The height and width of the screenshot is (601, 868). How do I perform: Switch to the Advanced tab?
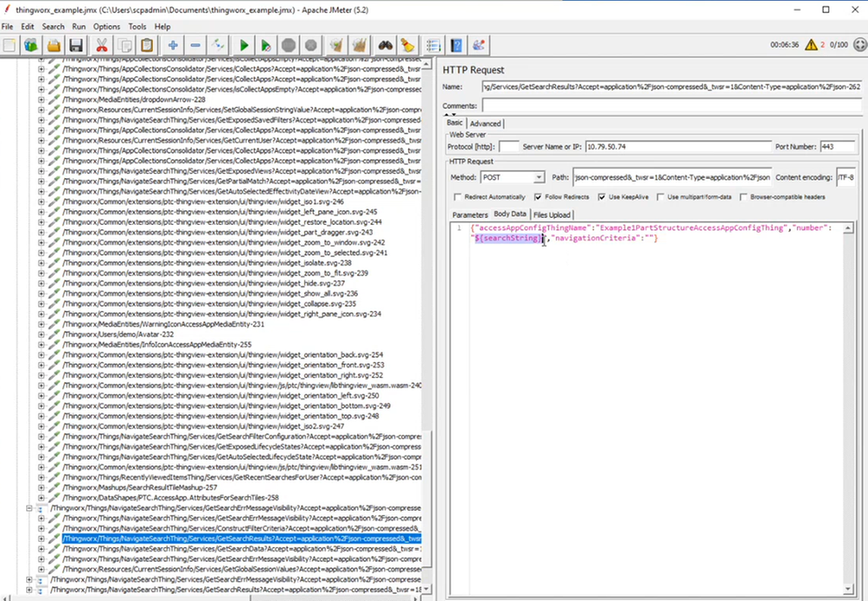tap(485, 123)
